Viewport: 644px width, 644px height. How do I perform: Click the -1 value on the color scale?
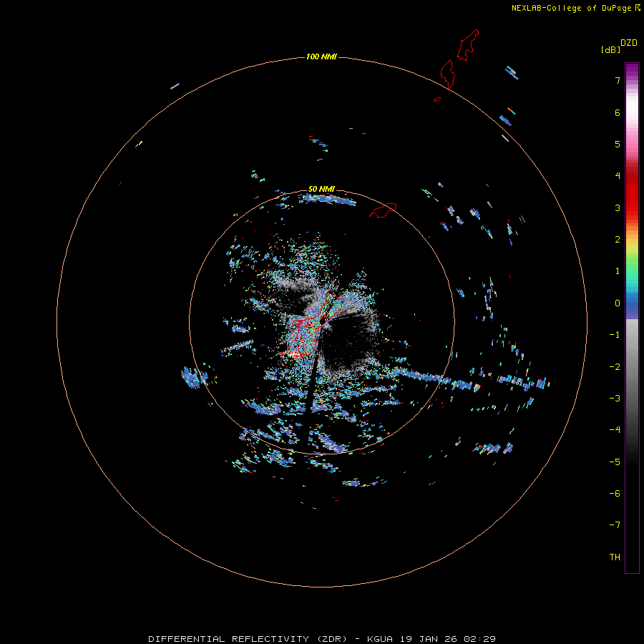tap(615, 335)
